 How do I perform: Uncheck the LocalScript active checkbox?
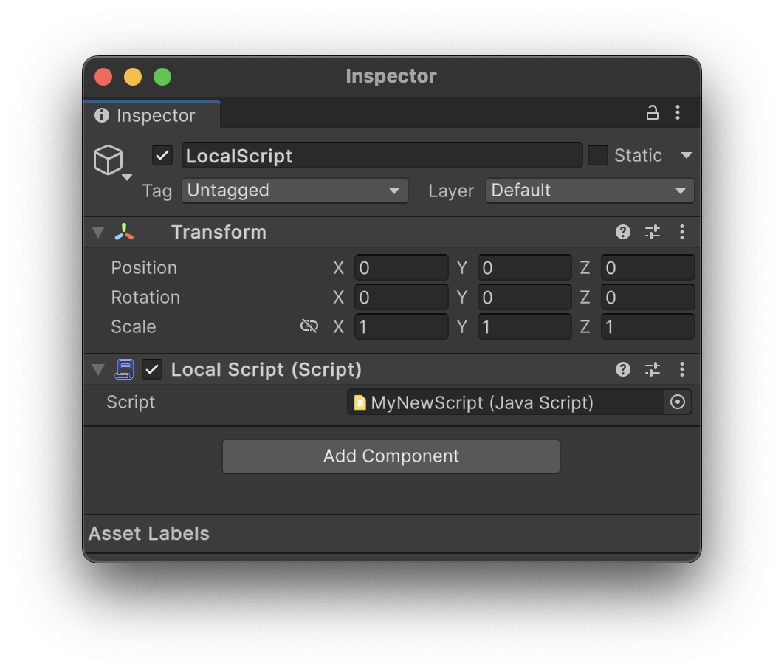[162, 155]
